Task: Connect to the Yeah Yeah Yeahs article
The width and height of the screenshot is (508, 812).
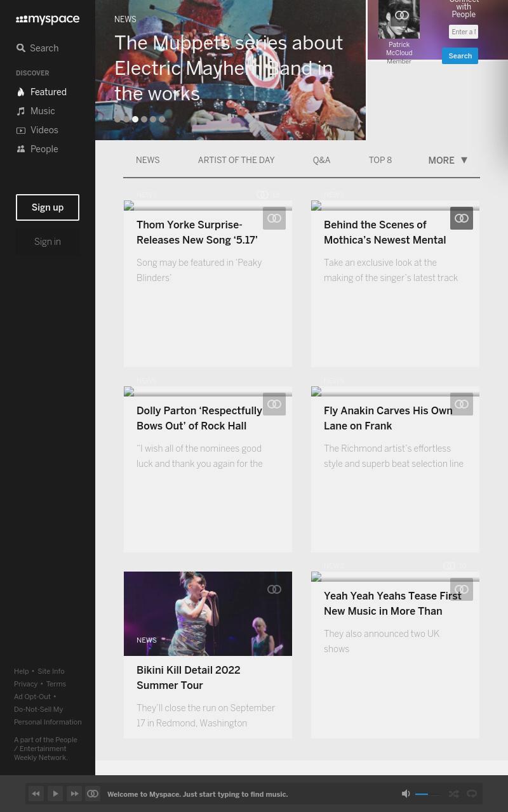Action: (x=462, y=589)
